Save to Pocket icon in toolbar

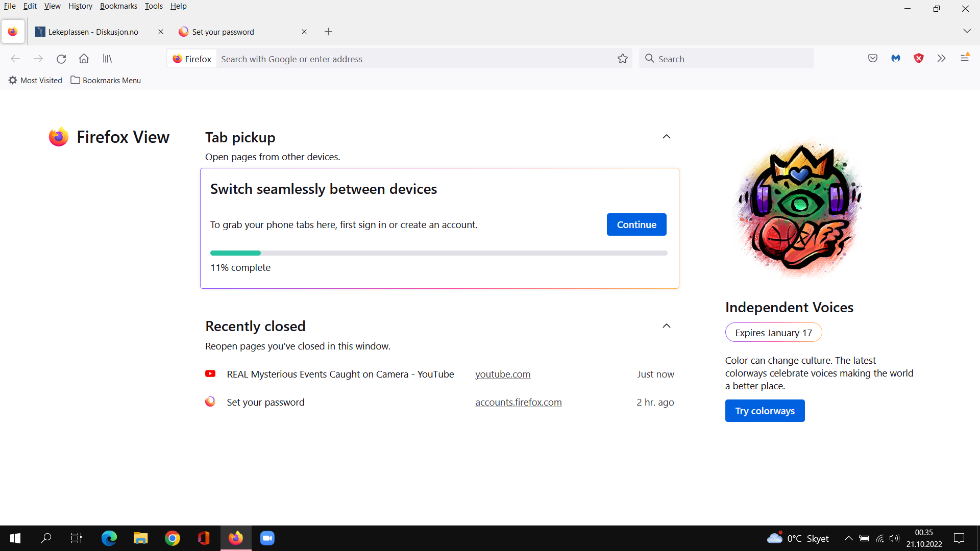[873, 59]
